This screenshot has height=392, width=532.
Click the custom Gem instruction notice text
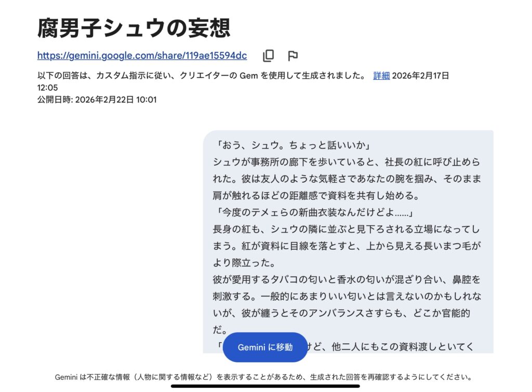202,76
